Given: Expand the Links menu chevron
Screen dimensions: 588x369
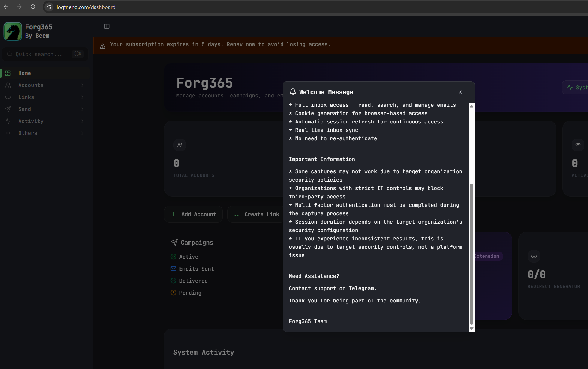Looking at the screenshot, I should tap(82, 97).
